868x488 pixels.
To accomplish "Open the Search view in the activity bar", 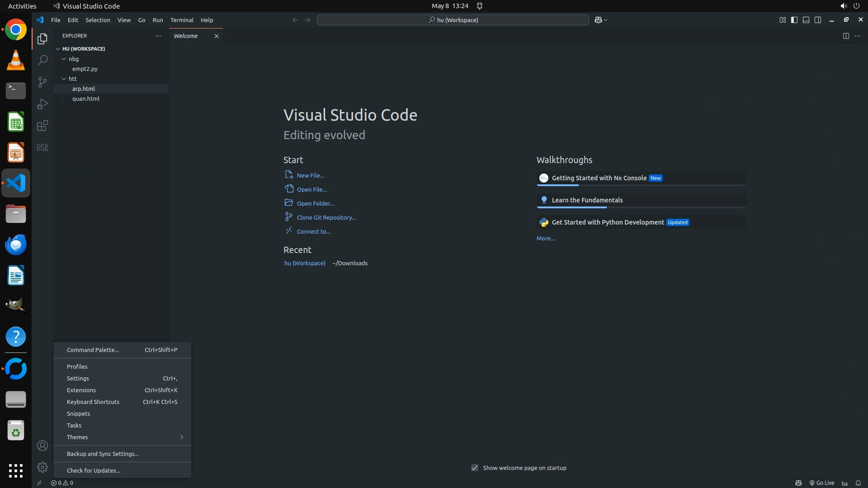I will (42, 60).
